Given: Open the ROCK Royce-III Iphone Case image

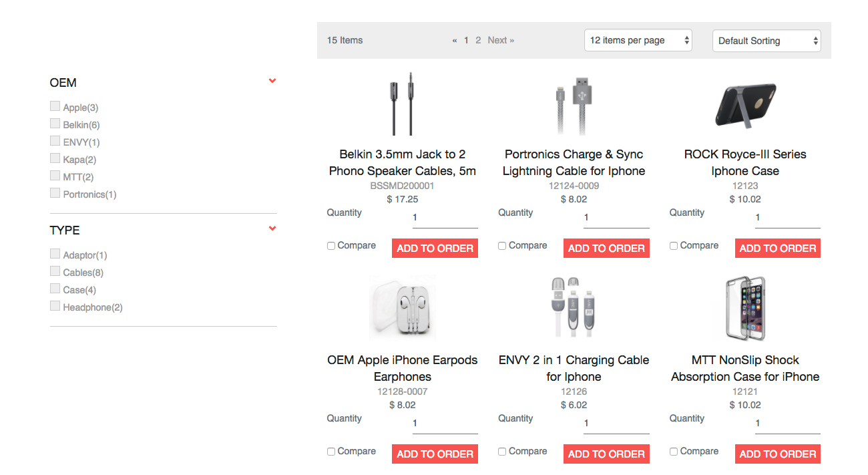Looking at the screenshot, I should (x=744, y=104).
